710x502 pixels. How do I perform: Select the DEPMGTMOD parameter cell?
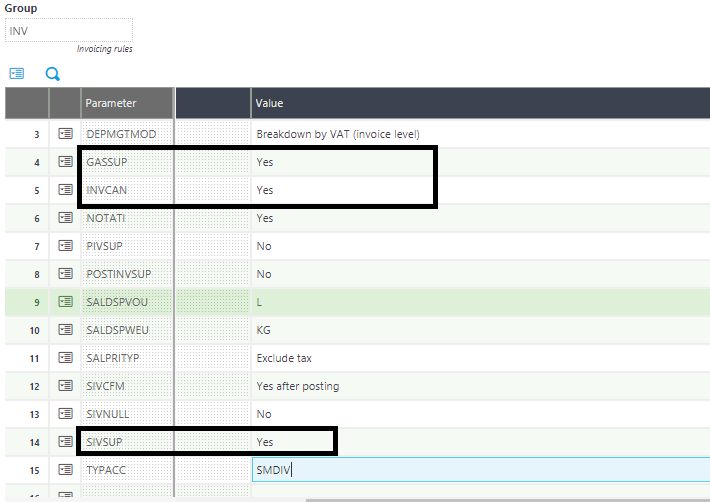[x=127, y=134]
